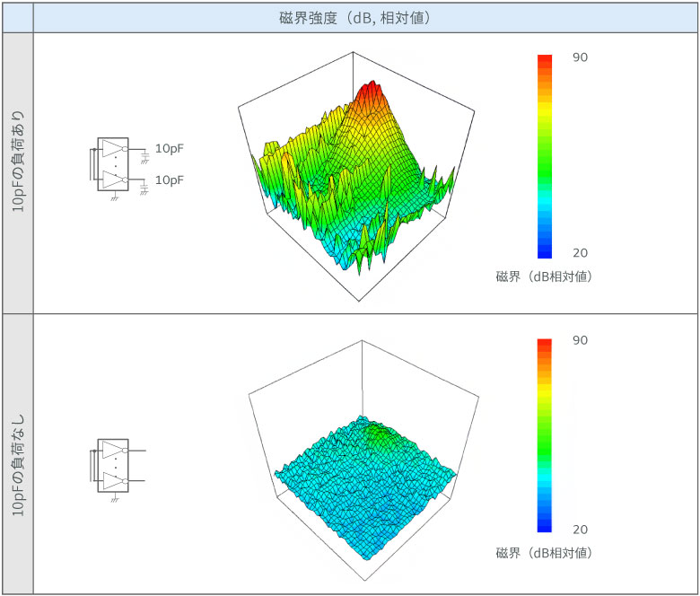Select the 磁界強度 (dB, 相対値) header cell

click(365, 18)
